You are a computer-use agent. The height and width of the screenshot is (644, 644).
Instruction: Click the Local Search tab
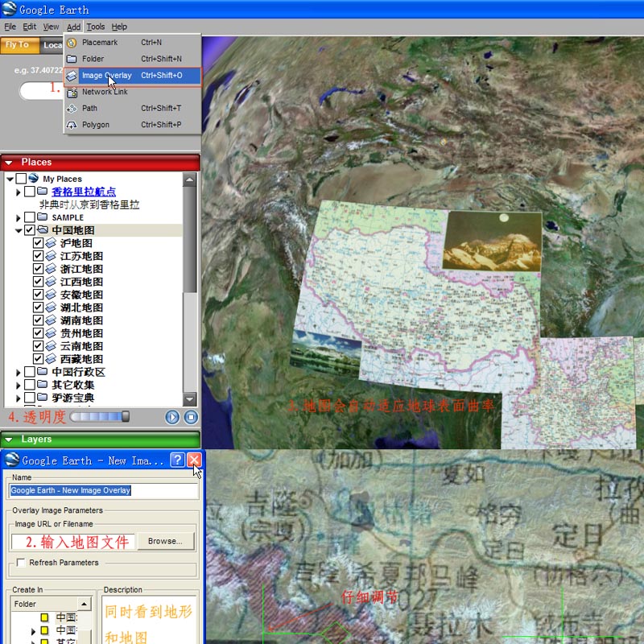coord(52,45)
